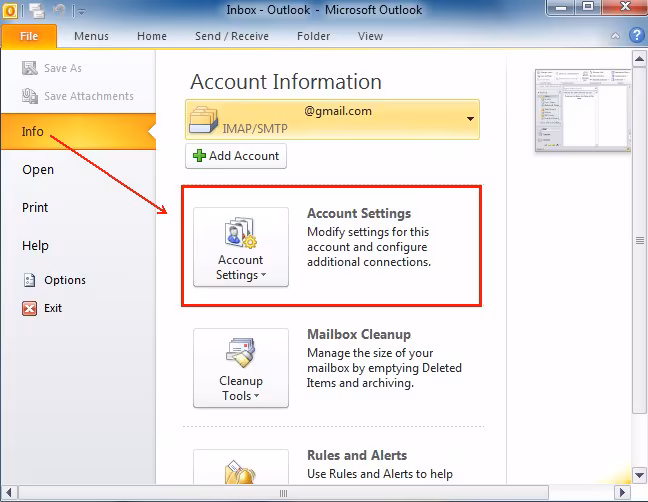Click the Account Settings people-gear icon
Image resolution: width=648 pixels, height=502 pixels.
pos(241,233)
